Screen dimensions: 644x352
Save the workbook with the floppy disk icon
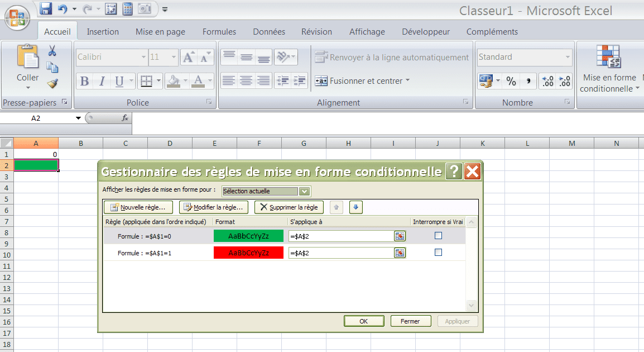click(x=46, y=8)
